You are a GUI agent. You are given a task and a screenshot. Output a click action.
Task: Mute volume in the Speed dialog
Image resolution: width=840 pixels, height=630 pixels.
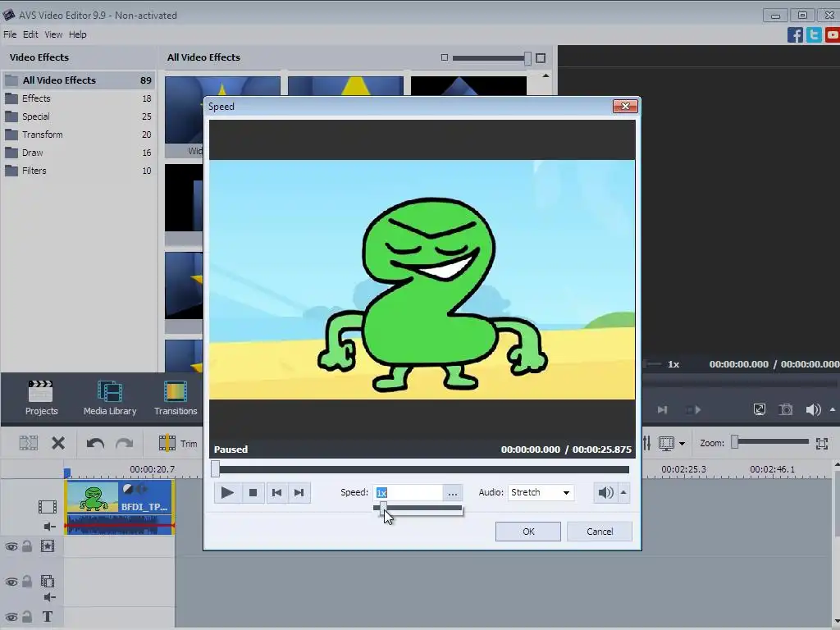coord(605,492)
